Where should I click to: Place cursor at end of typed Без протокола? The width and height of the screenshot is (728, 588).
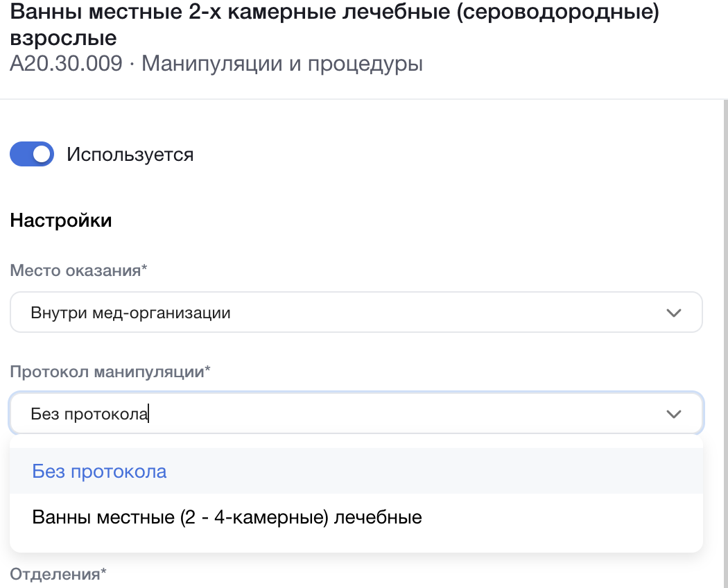click(149, 414)
